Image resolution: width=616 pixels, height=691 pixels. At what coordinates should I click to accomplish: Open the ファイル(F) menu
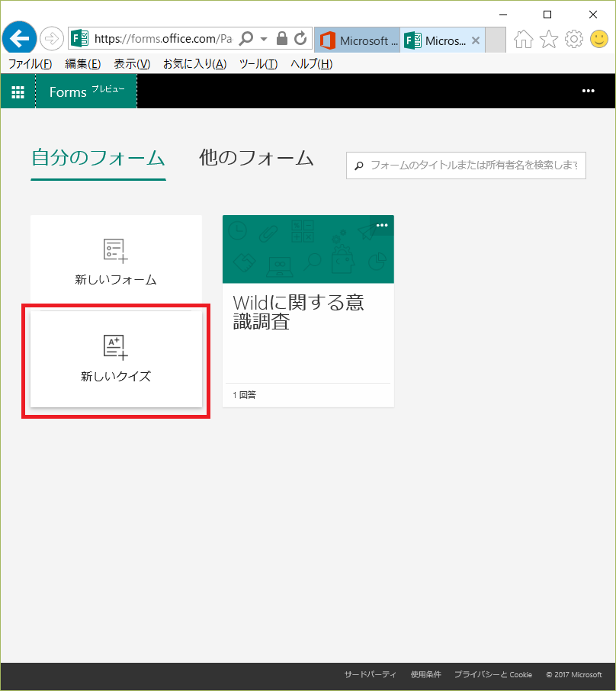tap(30, 64)
